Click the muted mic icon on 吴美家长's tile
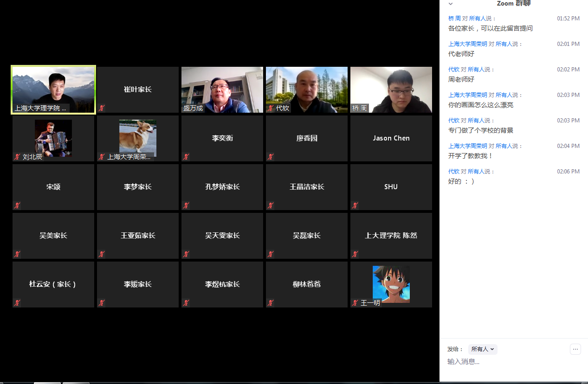Screen dimensions: 588x384 [17, 254]
